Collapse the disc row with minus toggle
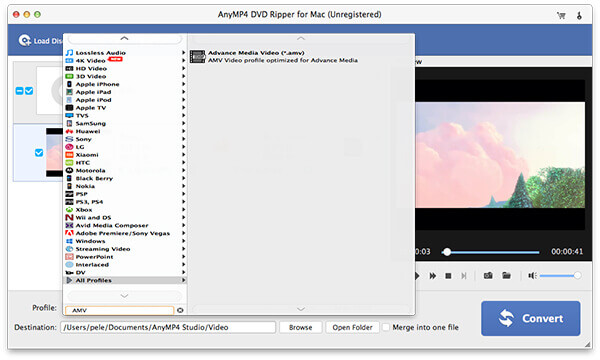The image size is (600, 360). click(20, 91)
